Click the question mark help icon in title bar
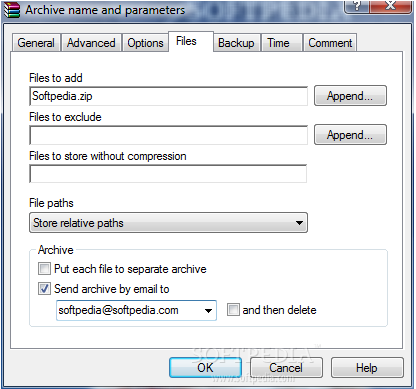 (357, 6)
